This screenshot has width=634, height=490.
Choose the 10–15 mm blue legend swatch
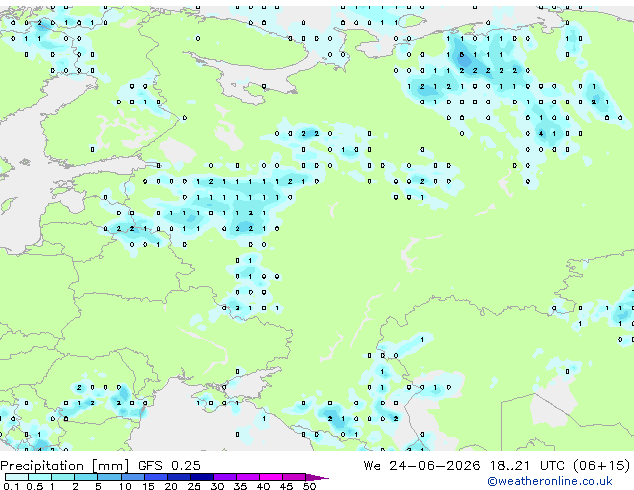point(132,477)
